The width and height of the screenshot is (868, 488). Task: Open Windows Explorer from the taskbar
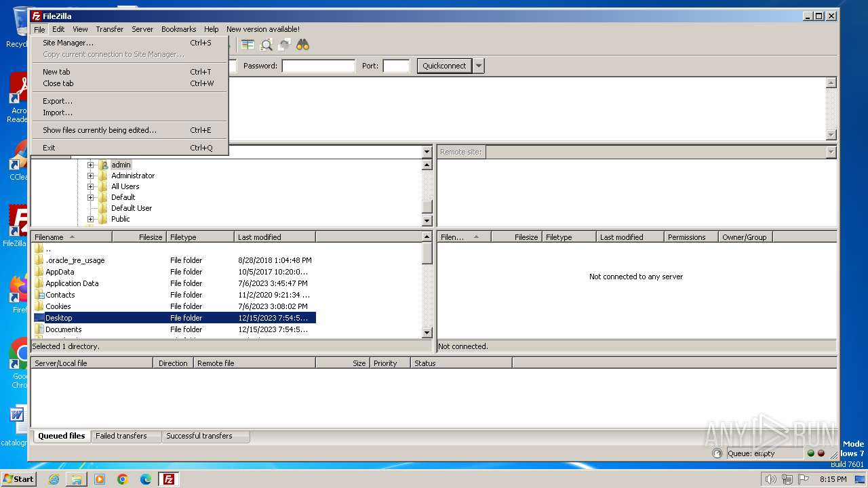(77, 479)
